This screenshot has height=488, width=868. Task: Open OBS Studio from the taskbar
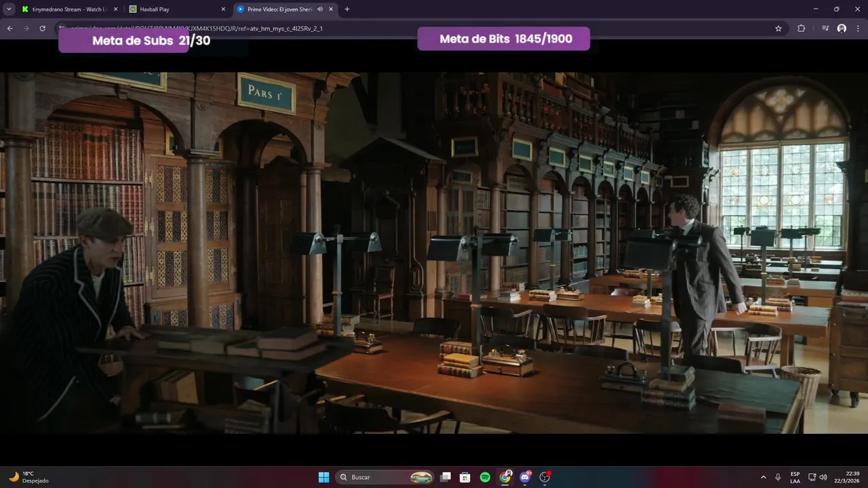545,477
